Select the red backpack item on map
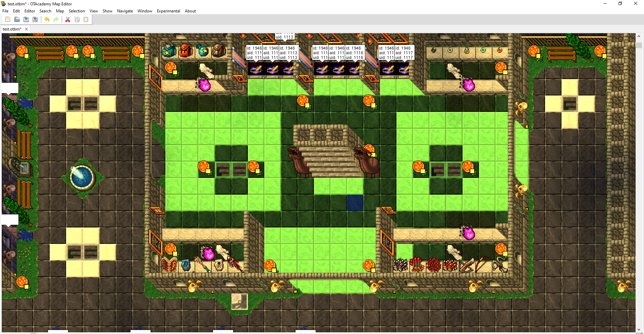The height and width of the screenshot is (334, 644). [186, 51]
